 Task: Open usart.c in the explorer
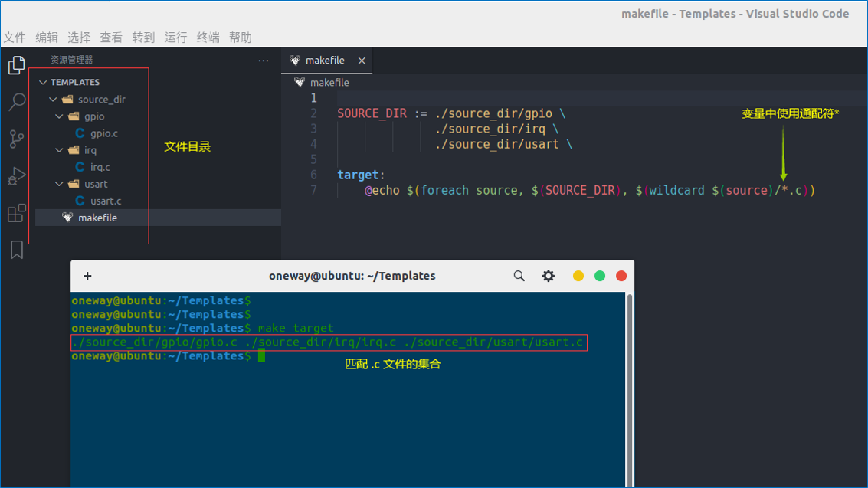pyautogui.click(x=105, y=201)
